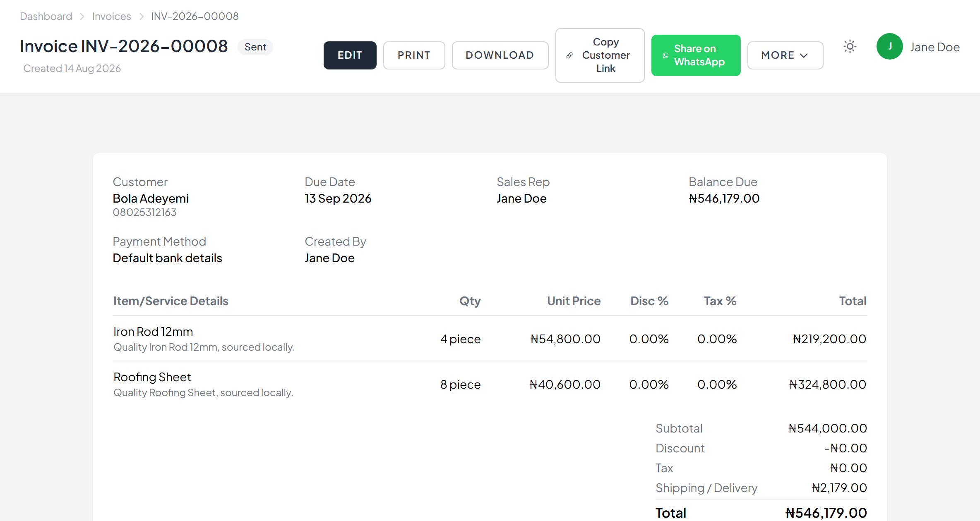This screenshot has width=980, height=521.
Task: Click Created 14 Aug 2026 text
Action: pyautogui.click(x=72, y=68)
